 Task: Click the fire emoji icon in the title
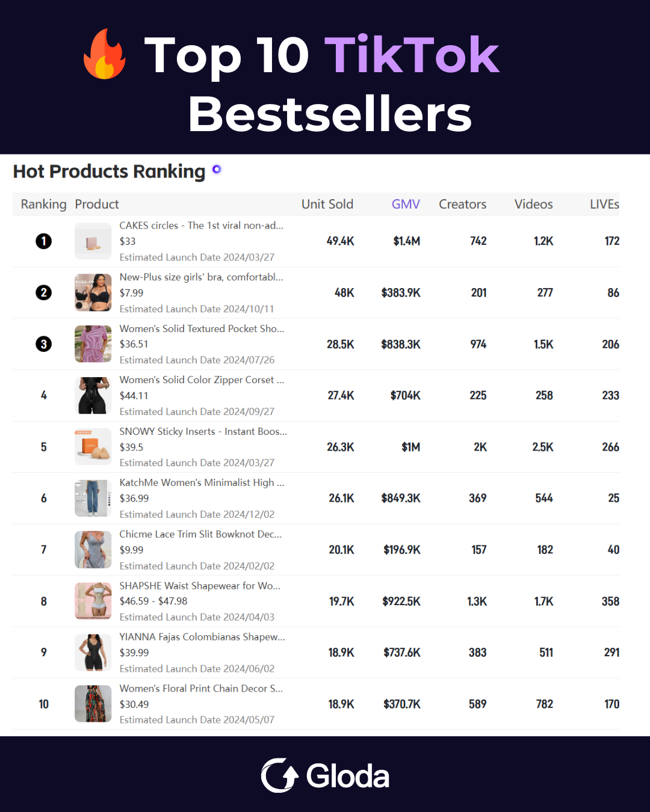(x=105, y=54)
